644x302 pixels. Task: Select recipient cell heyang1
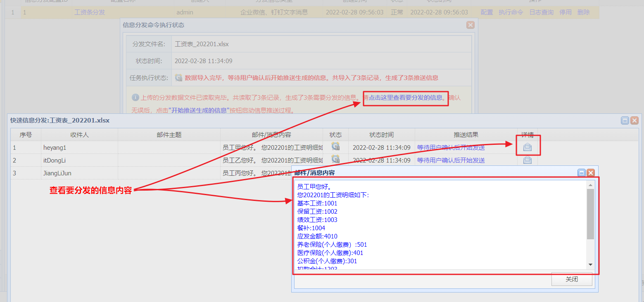click(79, 147)
